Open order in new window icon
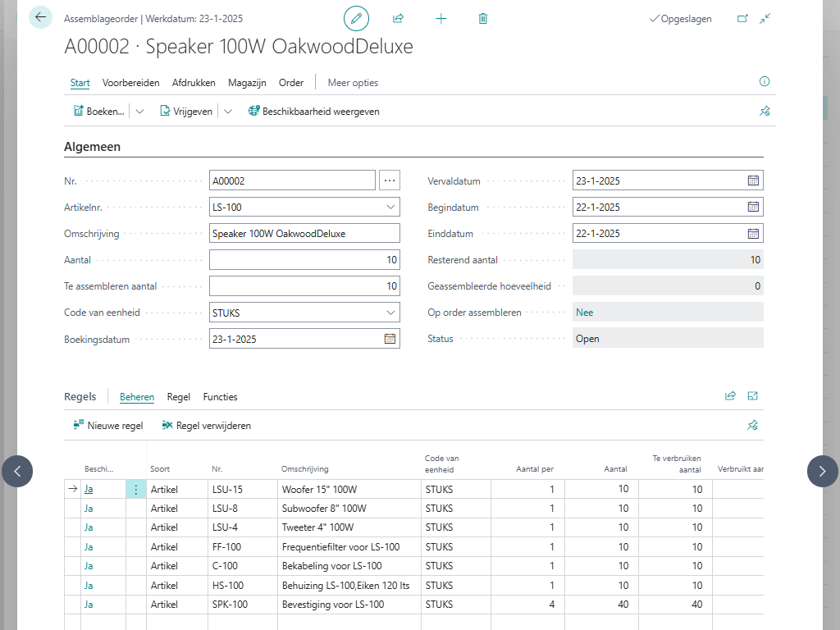The image size is (840, 630). tap(742, 18)
